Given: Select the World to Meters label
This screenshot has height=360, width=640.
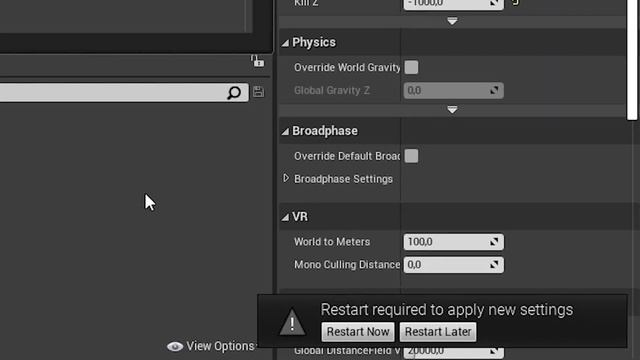Looking at the screenshot, I should (332, 242).
